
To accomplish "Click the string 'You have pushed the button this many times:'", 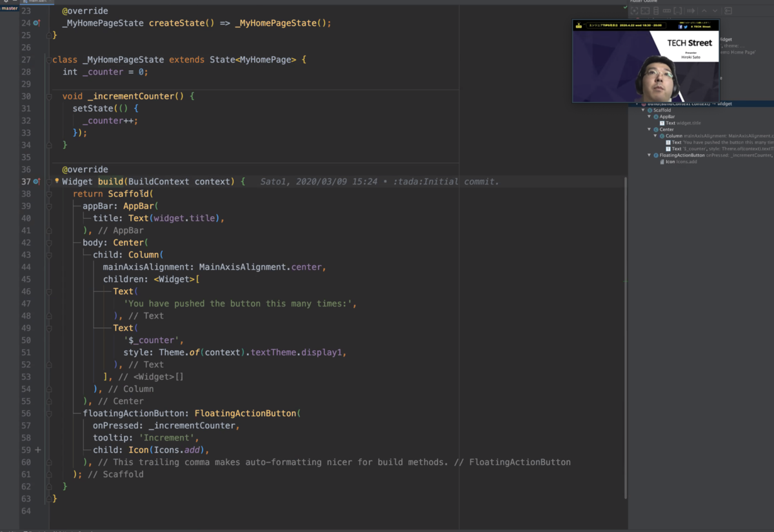I will tap(237, 304).
